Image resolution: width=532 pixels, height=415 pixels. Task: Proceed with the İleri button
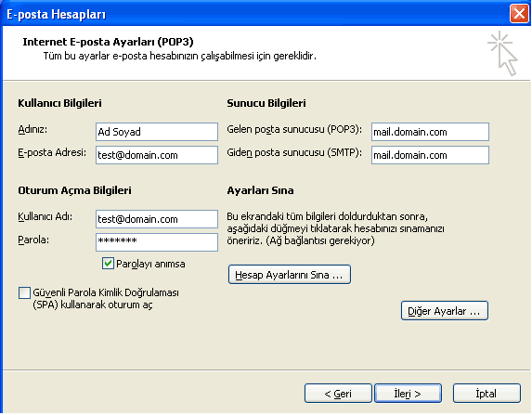coord(408,394)
